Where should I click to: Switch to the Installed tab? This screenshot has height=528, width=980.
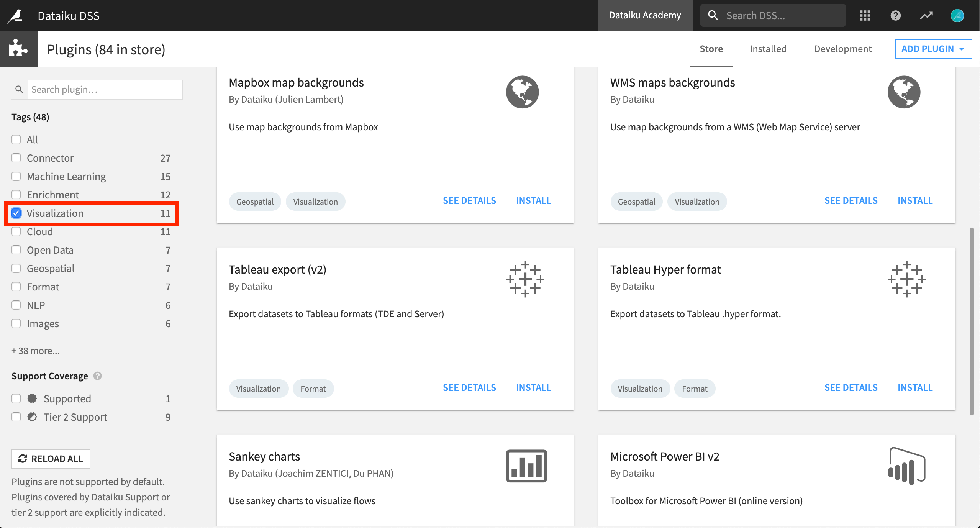(768, 48)
